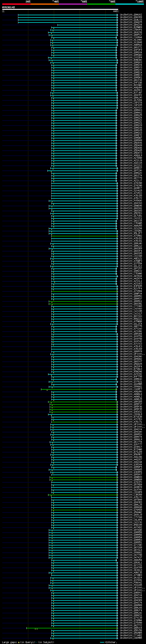Select label UniRef100_Q9MDK1

click(x=131, y=77)
